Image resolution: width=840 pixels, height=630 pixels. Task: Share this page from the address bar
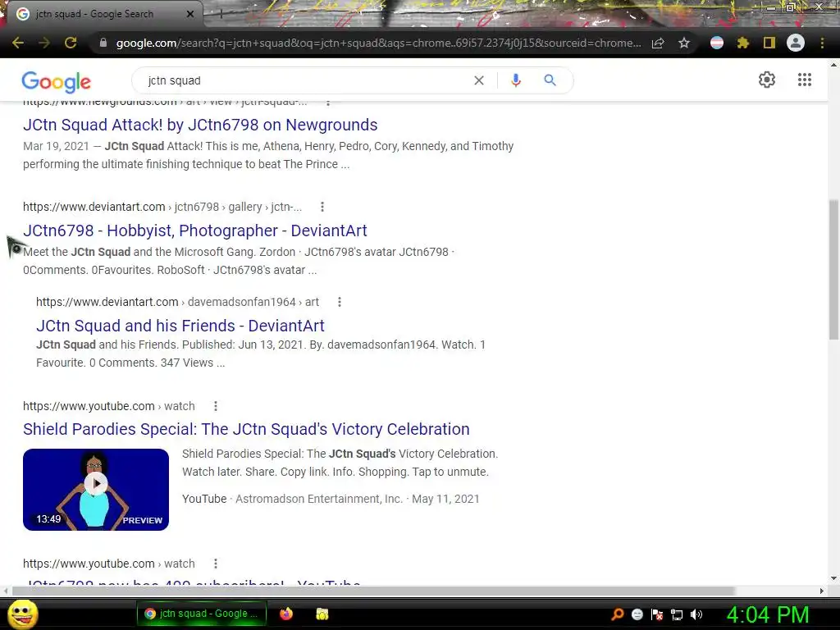[658, 43]
